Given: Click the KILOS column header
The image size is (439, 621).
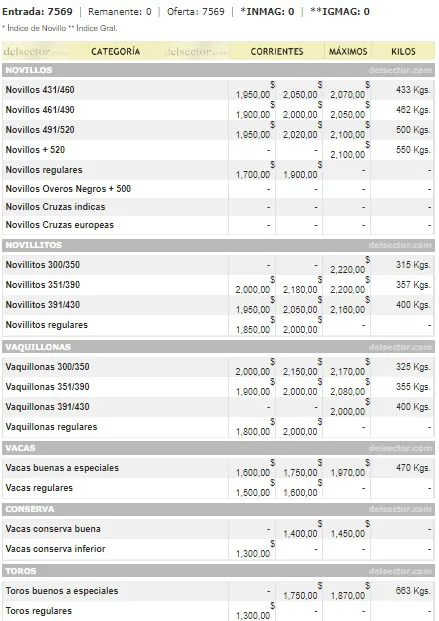Looking at the screenshot, I should 403,51.
